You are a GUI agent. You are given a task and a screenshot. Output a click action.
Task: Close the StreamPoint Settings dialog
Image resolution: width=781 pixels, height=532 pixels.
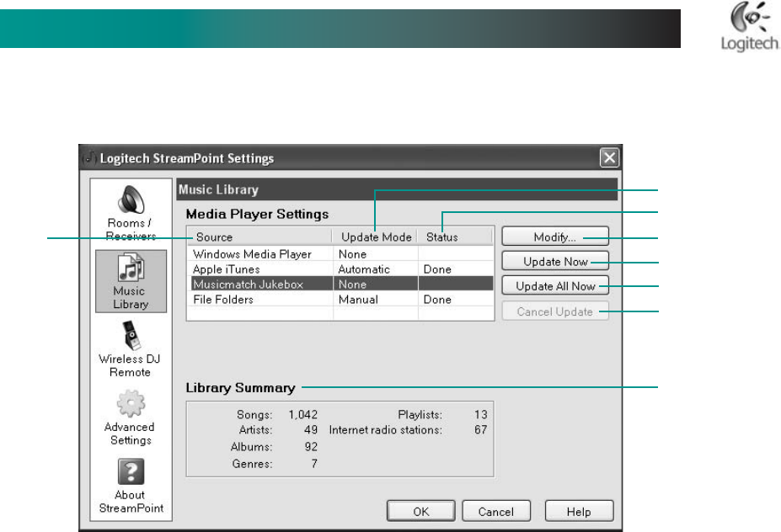pyautogui.click(x=609, y=157)
